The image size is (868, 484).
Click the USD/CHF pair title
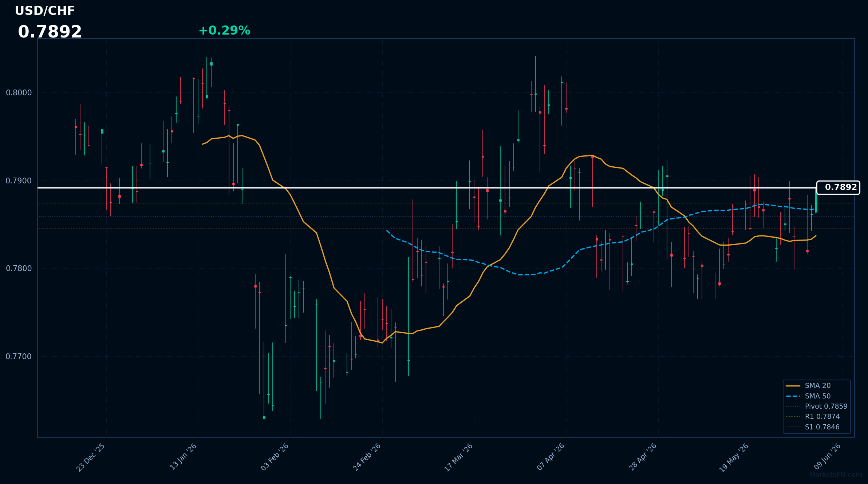pyautogui.click(x=45, y=11)
